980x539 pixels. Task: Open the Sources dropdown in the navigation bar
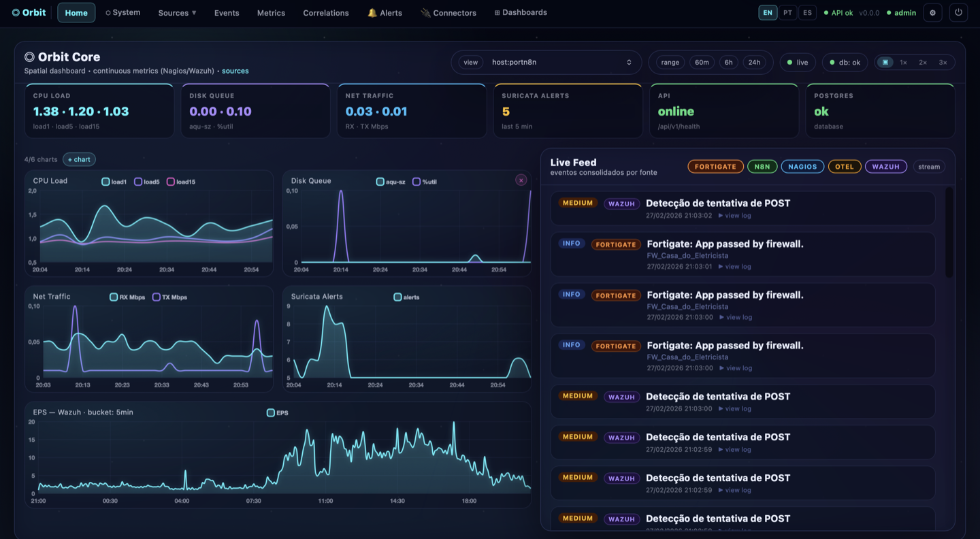click(176, 12)
